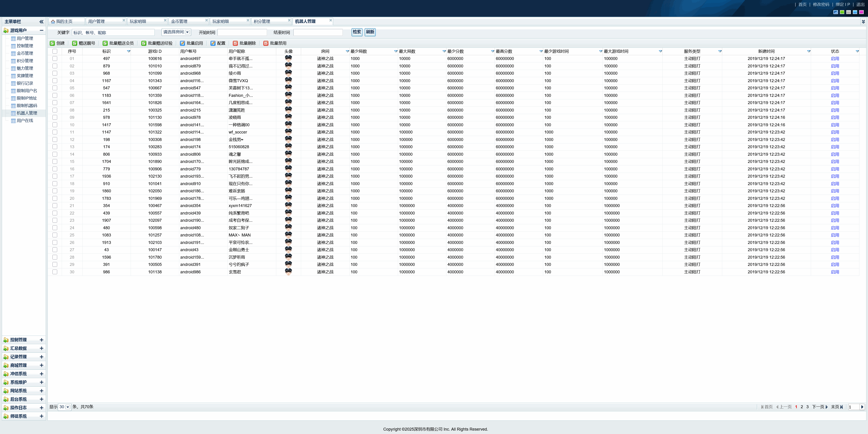This screenshot has width=868, height=434.
Task: Click the 创建 (create) green plus icon
Action: tap(52, 43)
